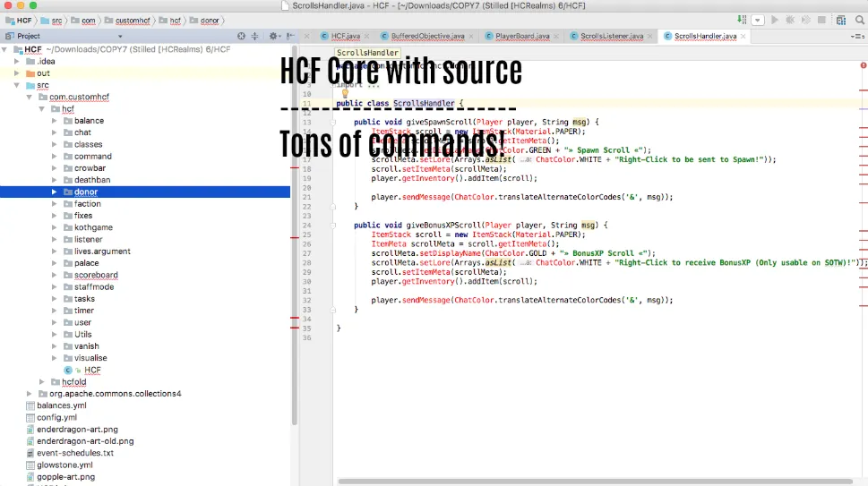Click the intention lightbulb icon in gutter
Viewport: 868px width, 486px height.
(x=345, y=93)
